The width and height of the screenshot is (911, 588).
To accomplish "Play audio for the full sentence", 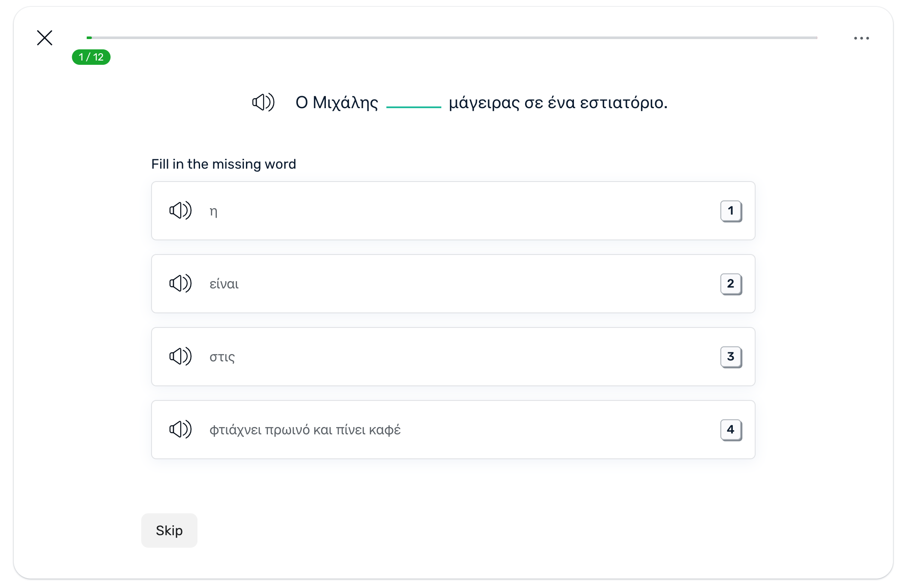I will [263, 102].
